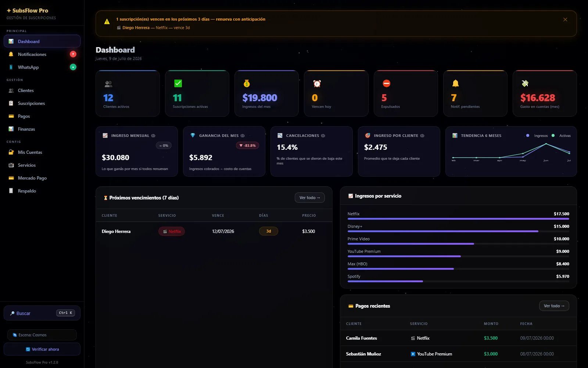Viewport: 588px width, 368px height.
Task: Click the -83.8% change badge
Action: [x=248, y=145]
